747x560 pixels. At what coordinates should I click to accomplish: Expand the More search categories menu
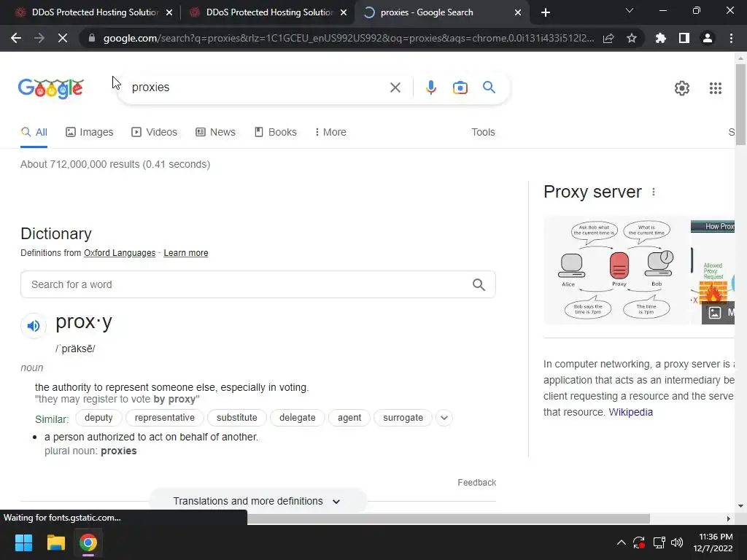330,133
